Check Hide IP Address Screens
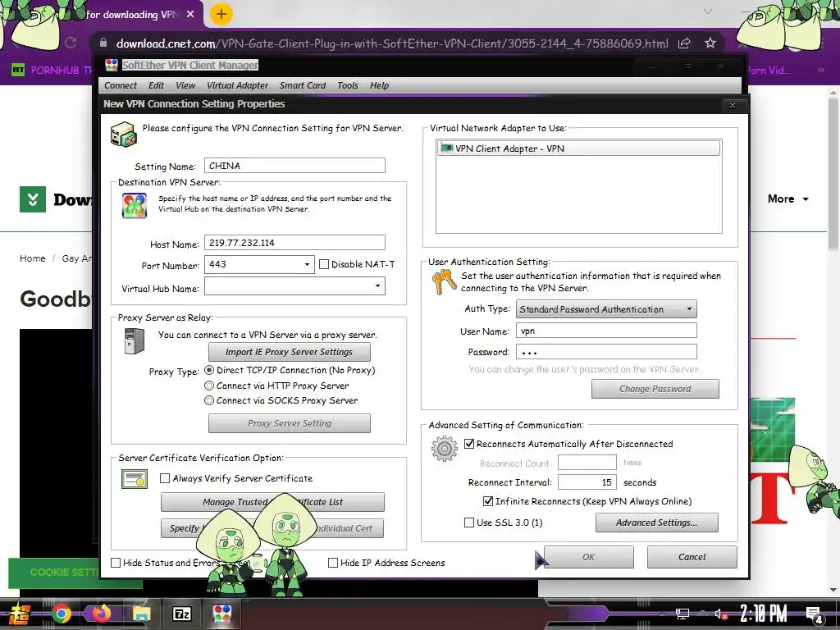840x630 pixels. 333,563
